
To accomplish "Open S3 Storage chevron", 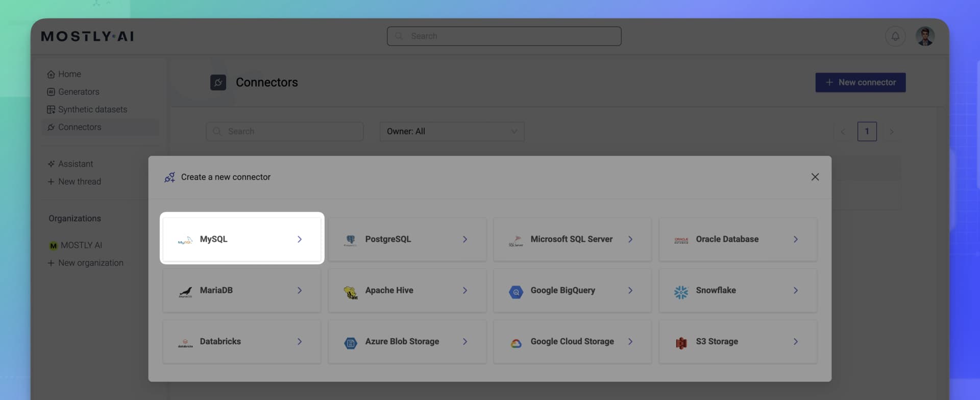I will click(796, 341).
